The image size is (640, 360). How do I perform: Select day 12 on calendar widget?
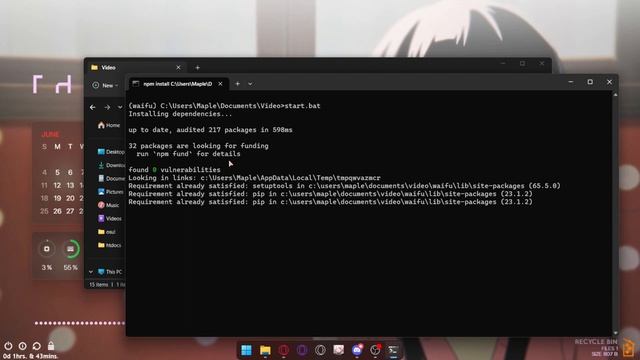[57, 185]
